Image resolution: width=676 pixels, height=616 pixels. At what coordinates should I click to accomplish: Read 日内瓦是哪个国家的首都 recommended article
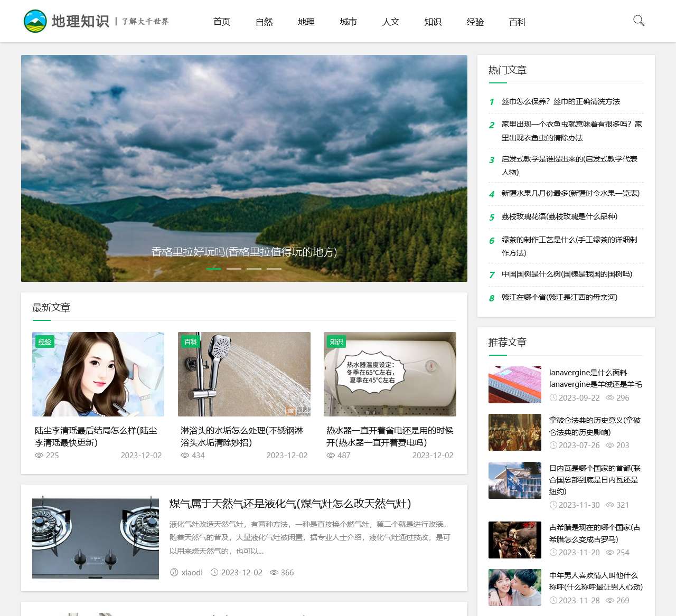tap(595, 480)
